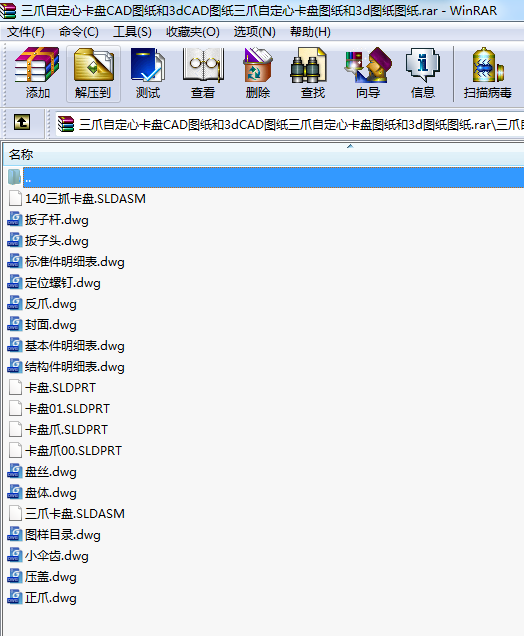Click the dwg icon of 盘丝.dwg

15,472
